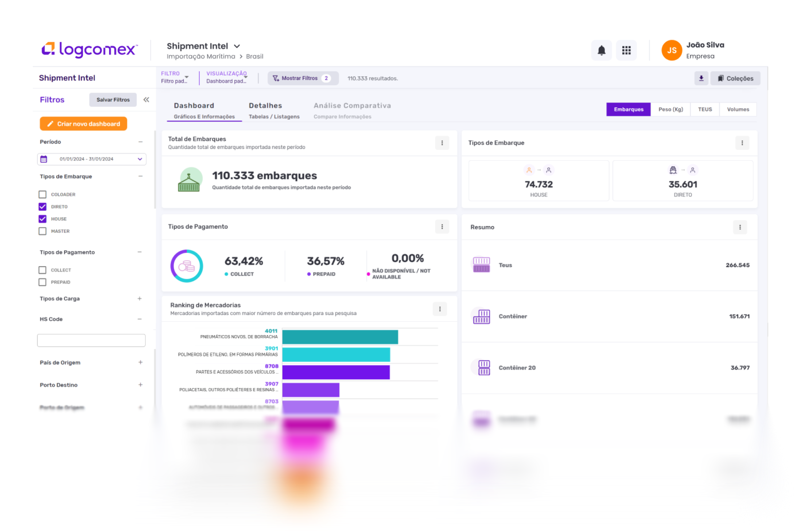Click Criar novo dashboard button
The height and width of the screenshot is (532, 801).
click(x=83, y=124)
